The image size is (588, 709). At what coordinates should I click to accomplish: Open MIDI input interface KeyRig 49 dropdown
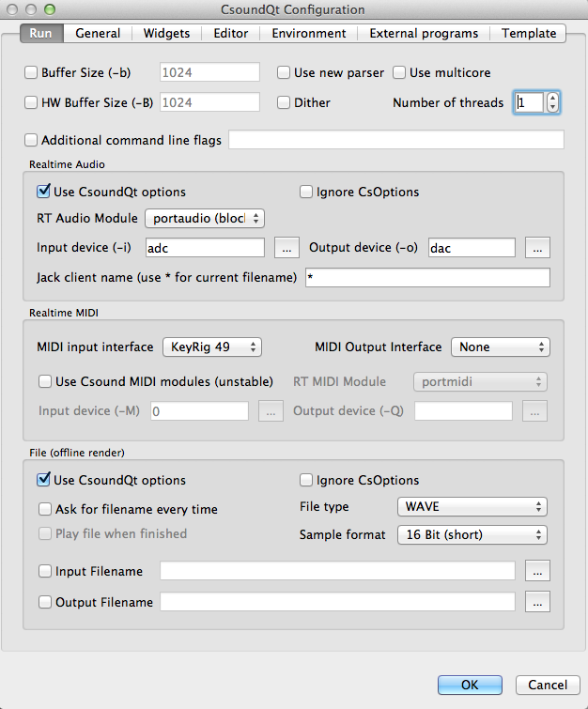[212, 347]
